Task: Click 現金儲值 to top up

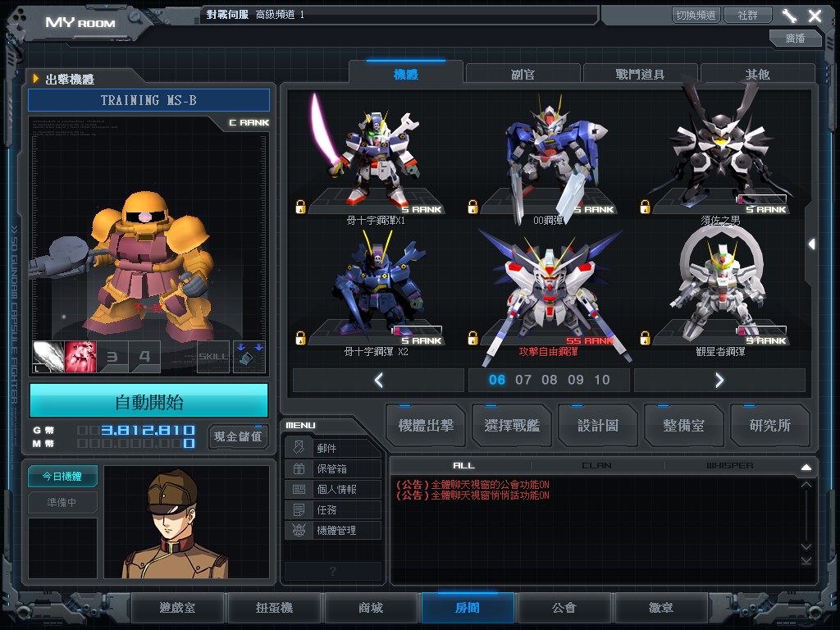Action: pos(238,436)
